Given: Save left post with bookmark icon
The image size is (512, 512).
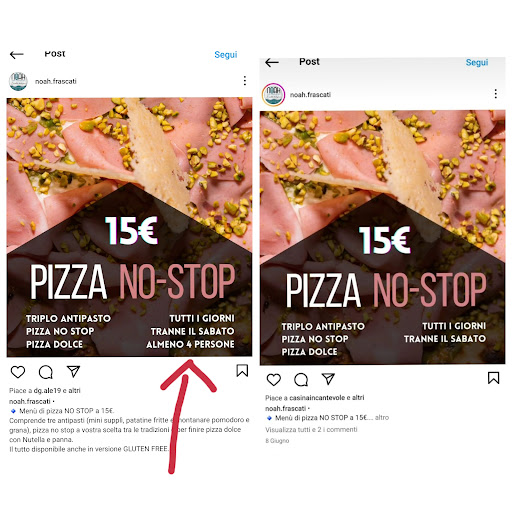Looking at the screenshot, I should pyautogui.click(x=242, y=371).
